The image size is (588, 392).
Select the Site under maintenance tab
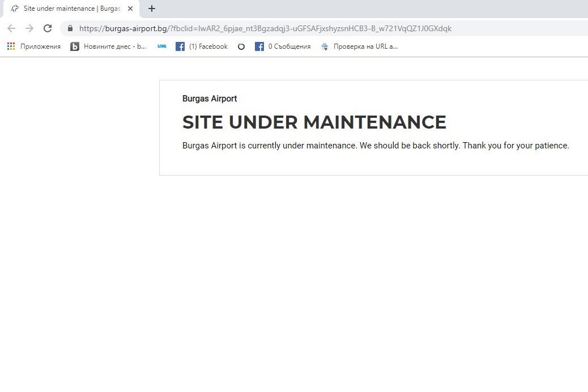[71, 8]
